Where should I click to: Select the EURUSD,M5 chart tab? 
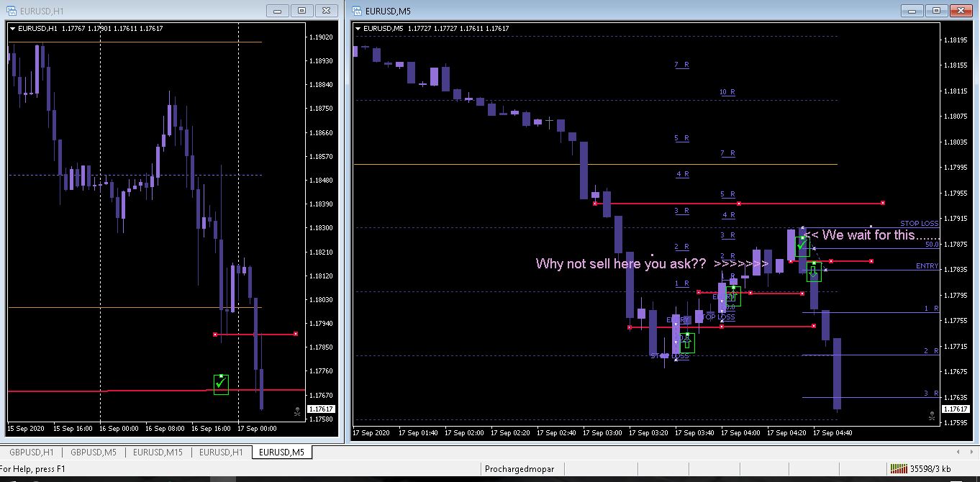click(282, 453)
